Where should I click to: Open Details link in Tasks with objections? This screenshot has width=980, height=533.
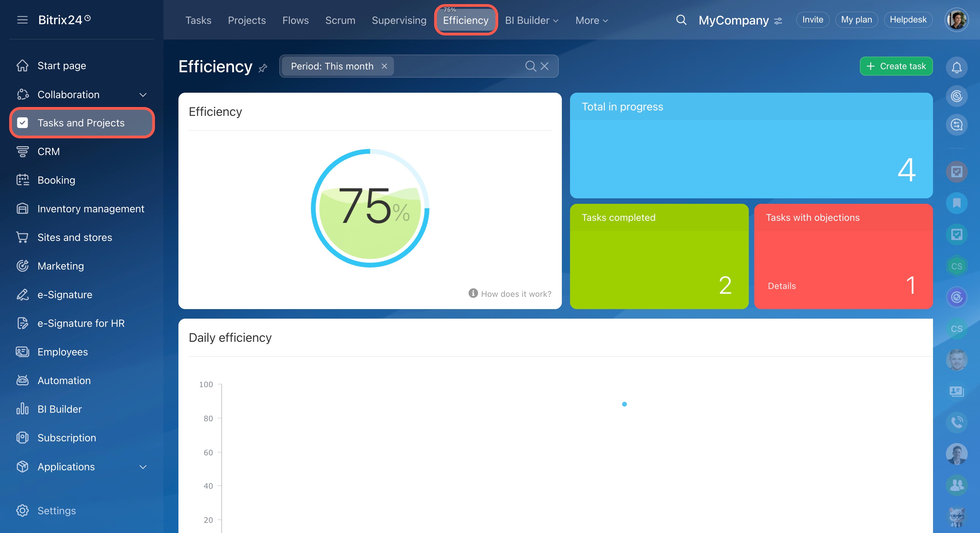[x=781, y=286]
